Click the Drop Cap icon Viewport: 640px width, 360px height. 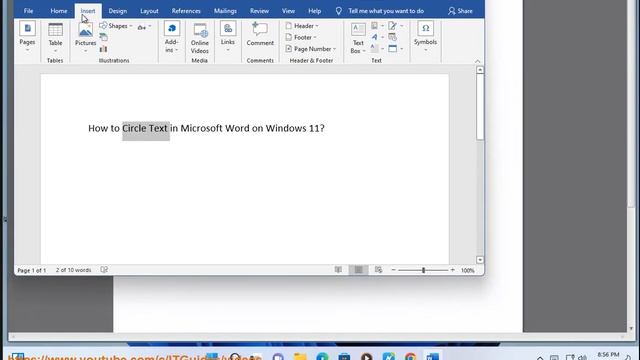pyautogui.click(x=374, y=49)
